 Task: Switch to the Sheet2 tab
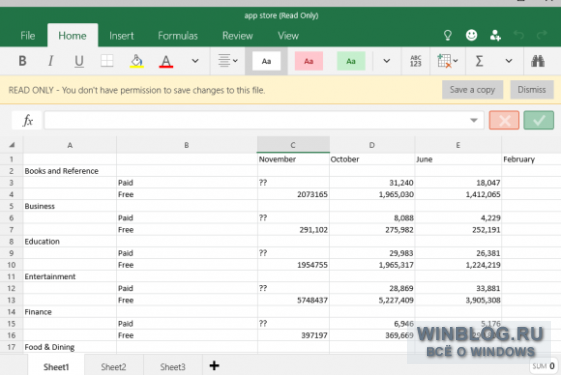[x=113, y=366]
